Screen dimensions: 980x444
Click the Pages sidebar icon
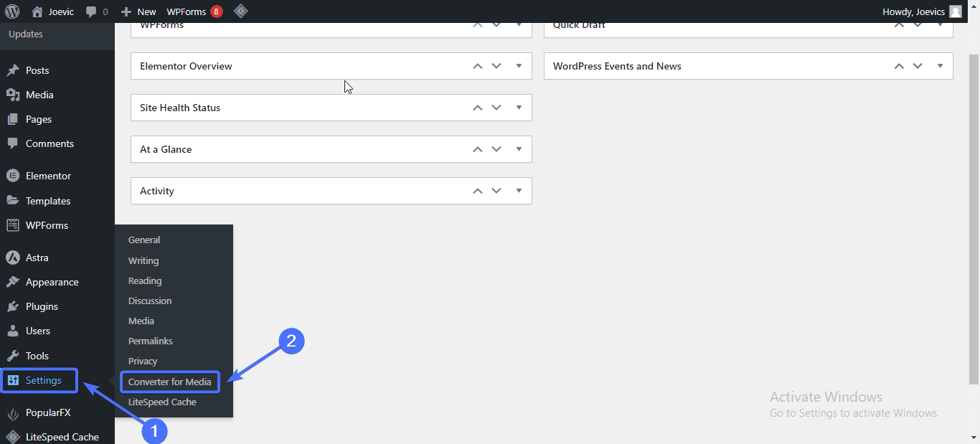pos(13,119)
